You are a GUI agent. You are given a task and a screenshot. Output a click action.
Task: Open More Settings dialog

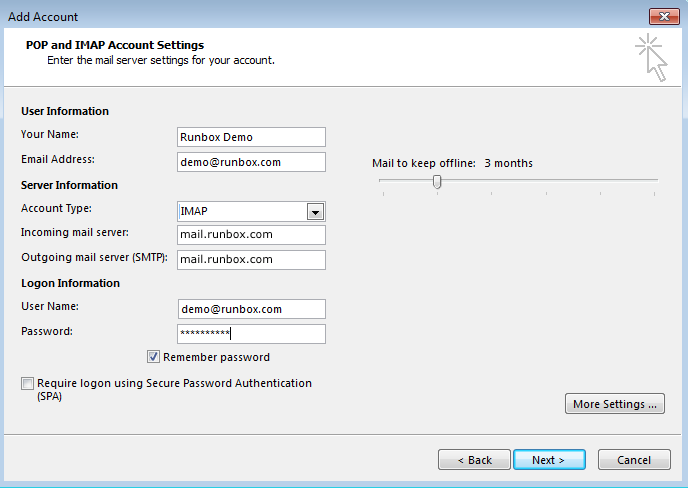pyautogui.click(x=615, y=404)
